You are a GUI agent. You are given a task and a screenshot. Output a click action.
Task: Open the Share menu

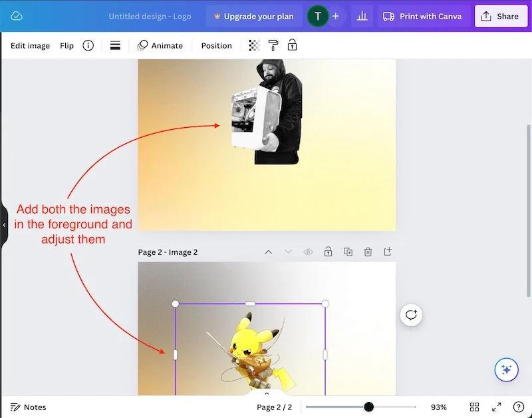click(x=501, y=16)
